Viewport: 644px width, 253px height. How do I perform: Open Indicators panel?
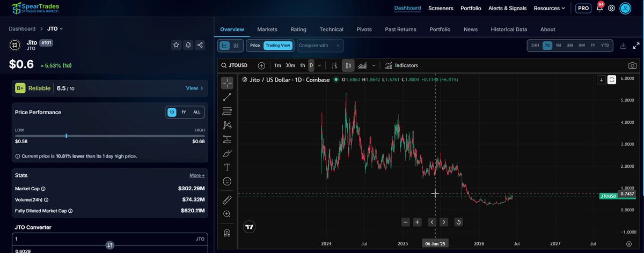[x=401, y=65]
